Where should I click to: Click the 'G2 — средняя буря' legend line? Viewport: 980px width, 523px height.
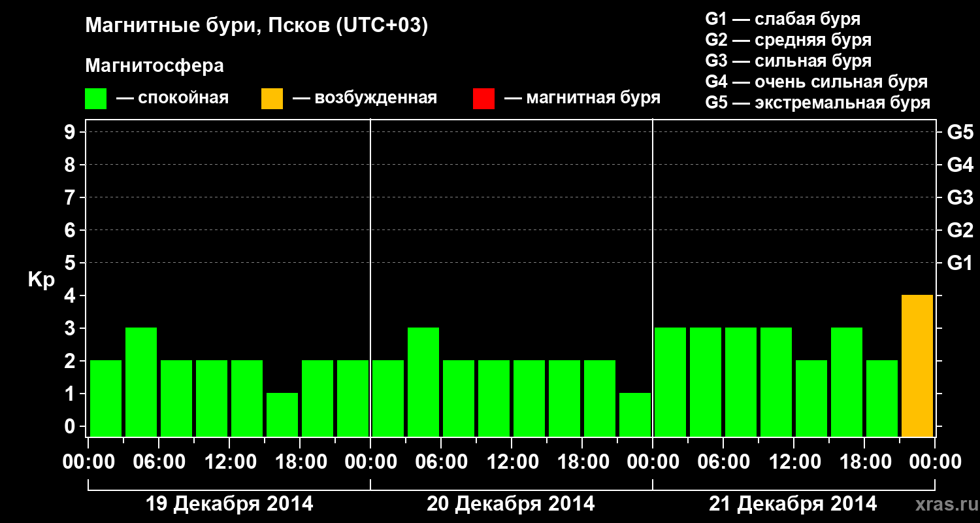[x=789, y=40]
